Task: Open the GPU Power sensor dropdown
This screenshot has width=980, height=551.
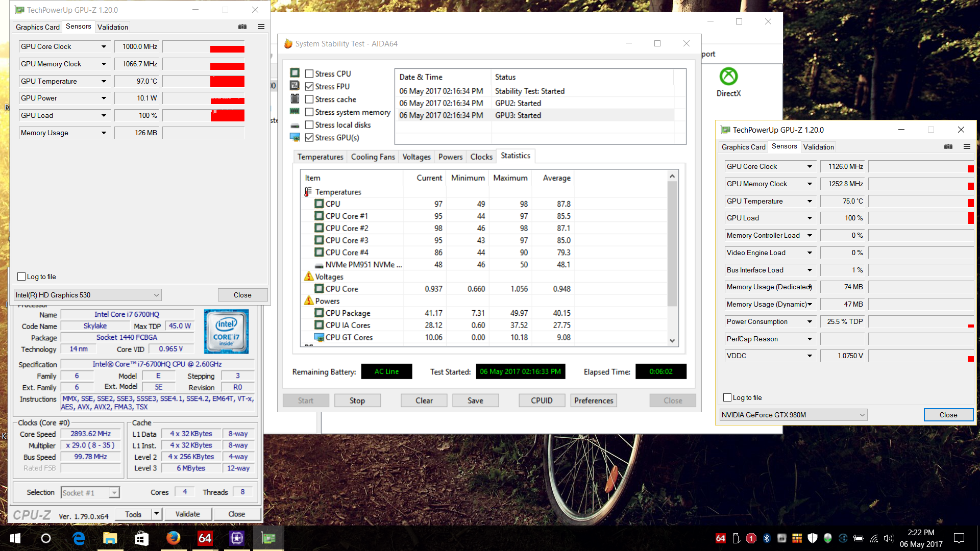Action: (104, 98)
